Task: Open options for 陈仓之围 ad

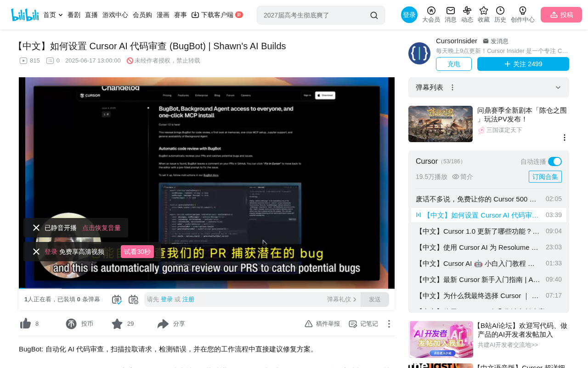Action: 565,138
